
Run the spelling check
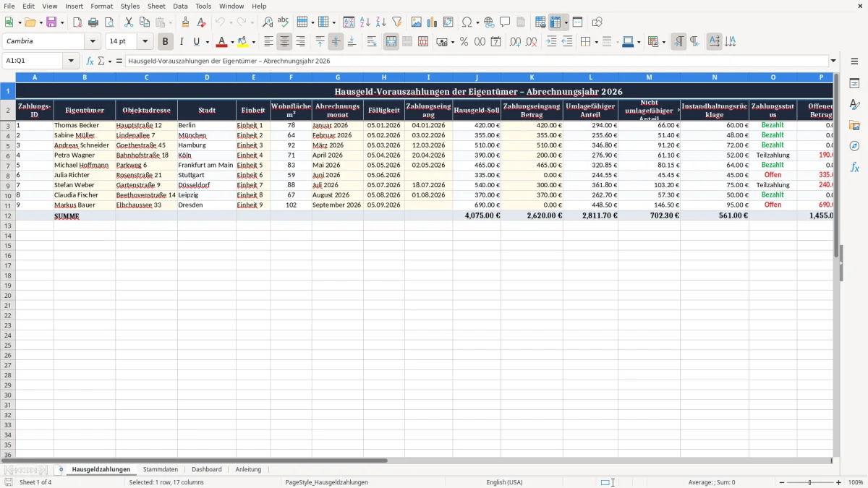(284, 22)
